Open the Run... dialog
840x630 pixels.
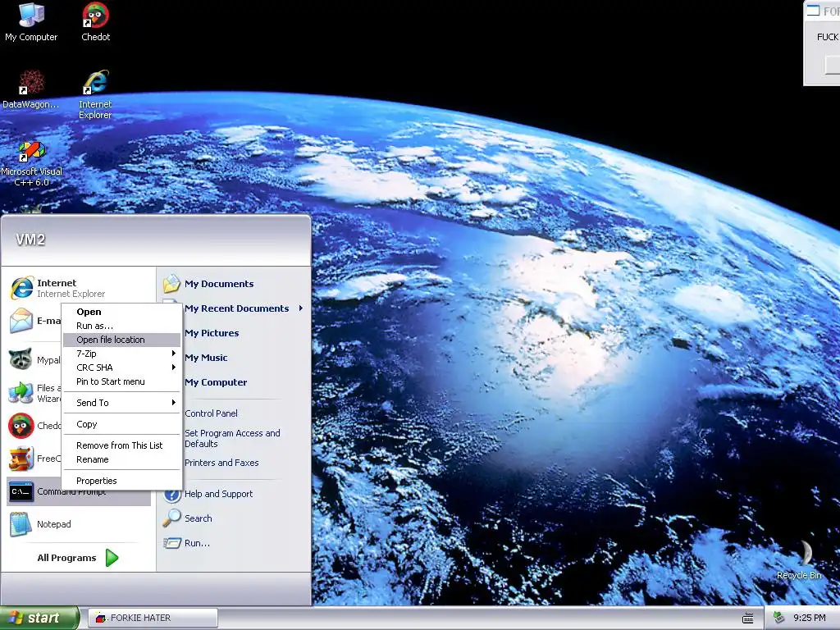point(186,543)
